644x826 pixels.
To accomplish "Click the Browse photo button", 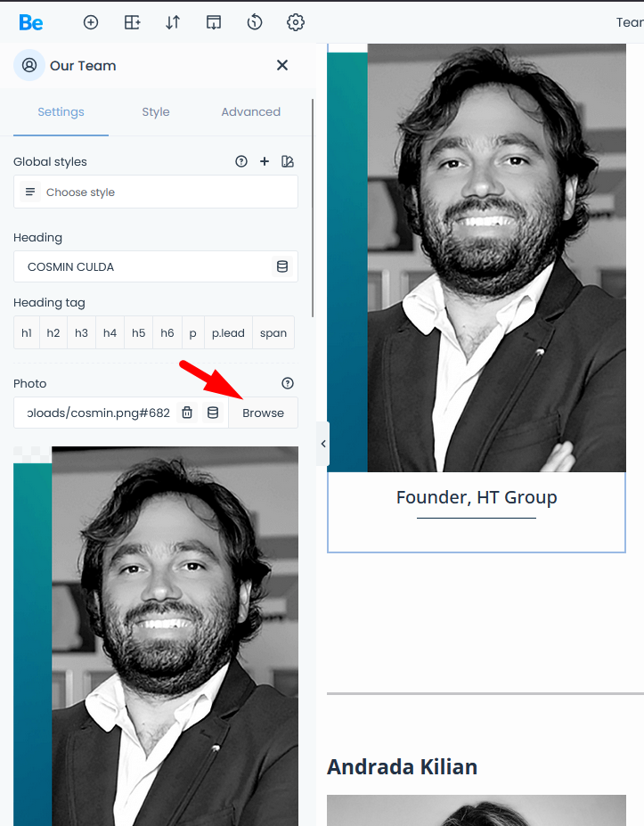I will (x=264, y=413).
